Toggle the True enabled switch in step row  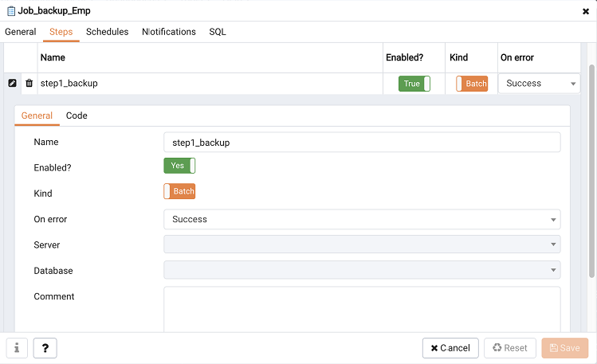point(414,84)
